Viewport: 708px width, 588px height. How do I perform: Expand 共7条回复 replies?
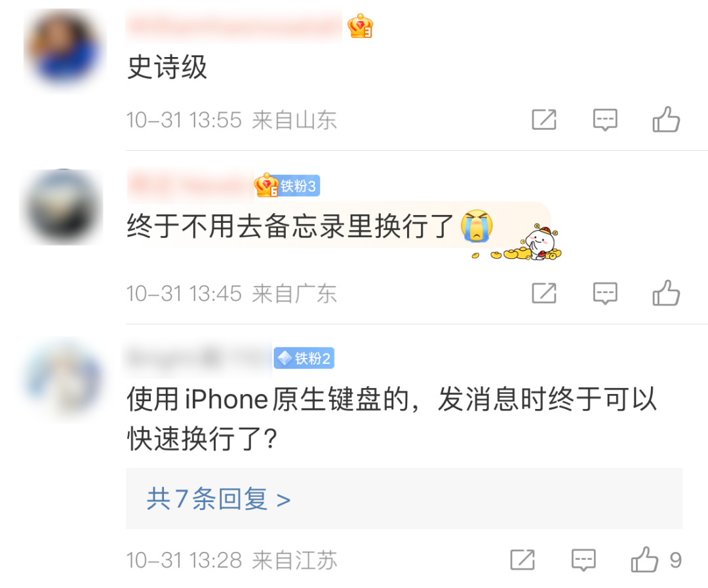(218, 499)
